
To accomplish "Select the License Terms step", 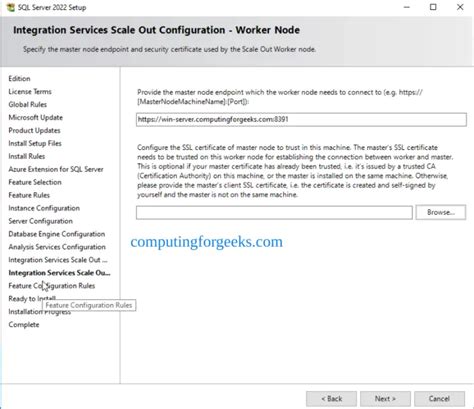I will pos(30,92).
